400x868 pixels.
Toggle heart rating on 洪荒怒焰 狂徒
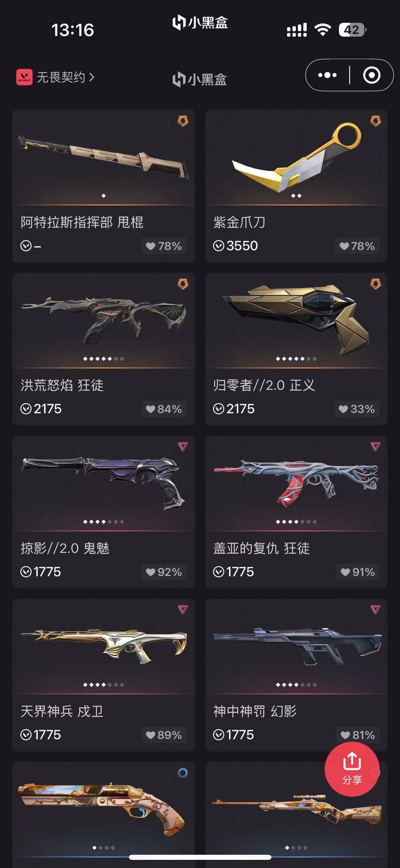(x=164, y=409)
